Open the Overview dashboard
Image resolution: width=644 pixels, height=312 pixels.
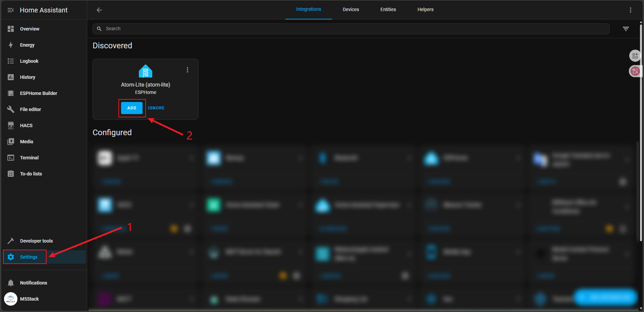(x=44, y=29)
